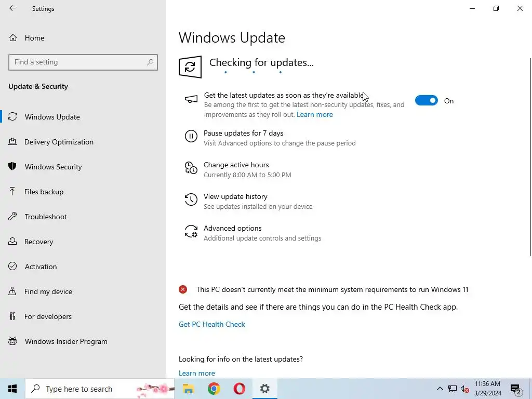The image size is (532, 399).
Task: Click the Activation checkmark icon
Action: (12, 267)
